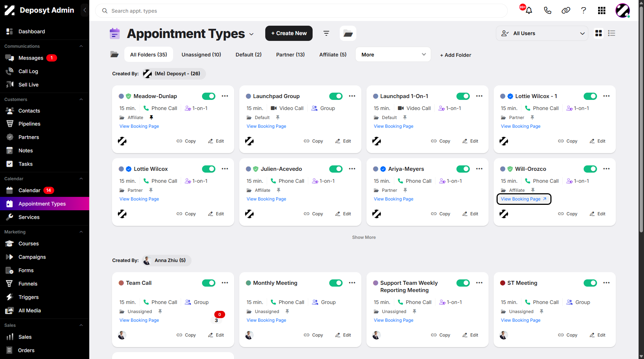Open Services in the sidebar
Viewport: 644px width, 359px height.
click(29, 217)
